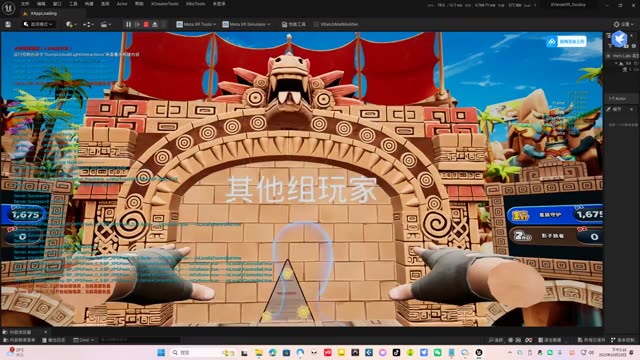Open the Actor menu
Viewport: 640px width, 360px height.
[x=122, y=4]
